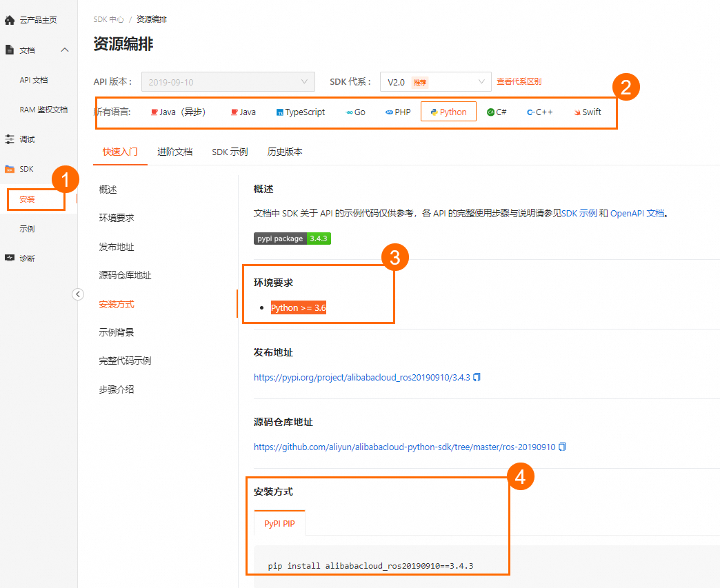720x588 pixels.
Task: Switch to SDK 示例 tab
Action: [x=230, y=152]
